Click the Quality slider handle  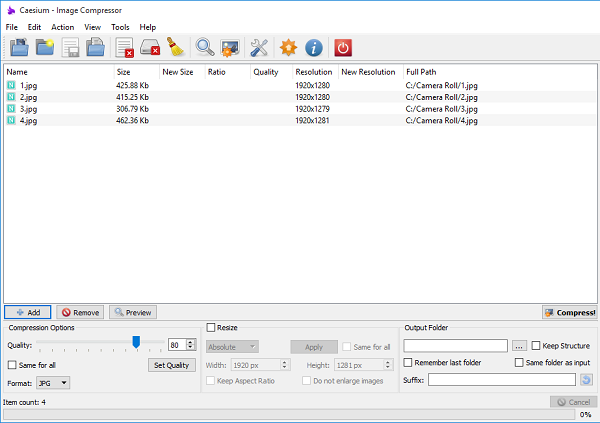pyautogui.click(x=136, y=343)
